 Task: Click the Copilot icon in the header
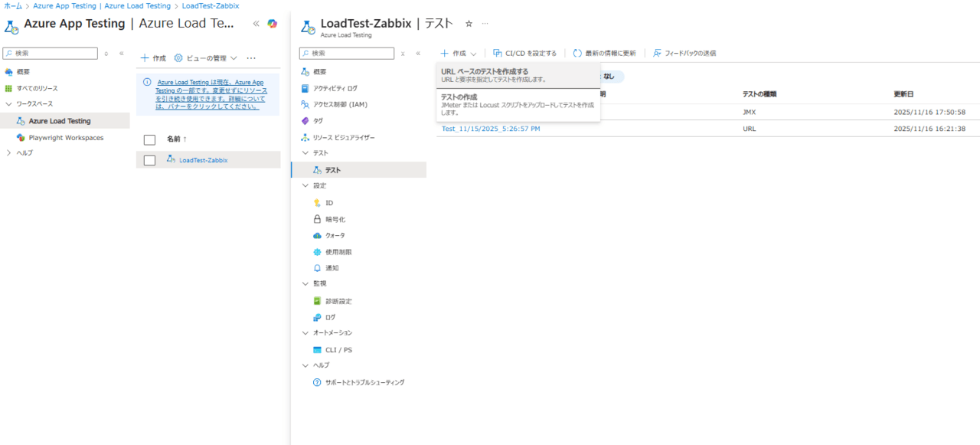[x=272, y=24]
